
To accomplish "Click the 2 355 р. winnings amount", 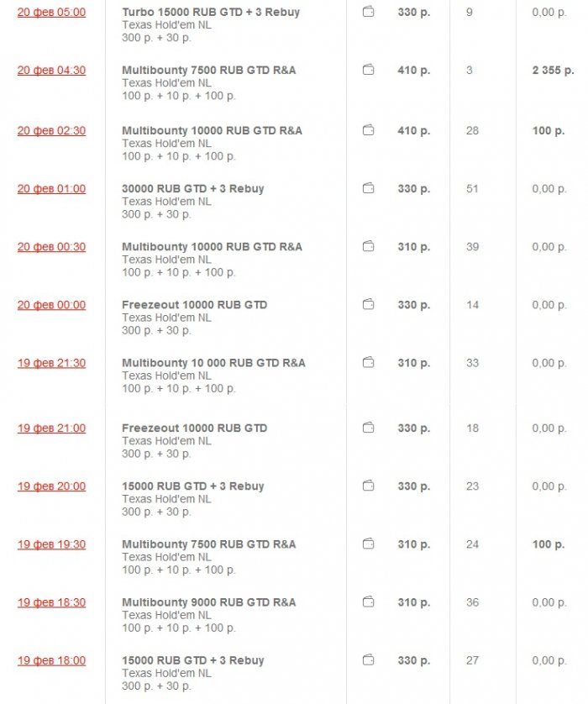I will click(x=547, y=71).
